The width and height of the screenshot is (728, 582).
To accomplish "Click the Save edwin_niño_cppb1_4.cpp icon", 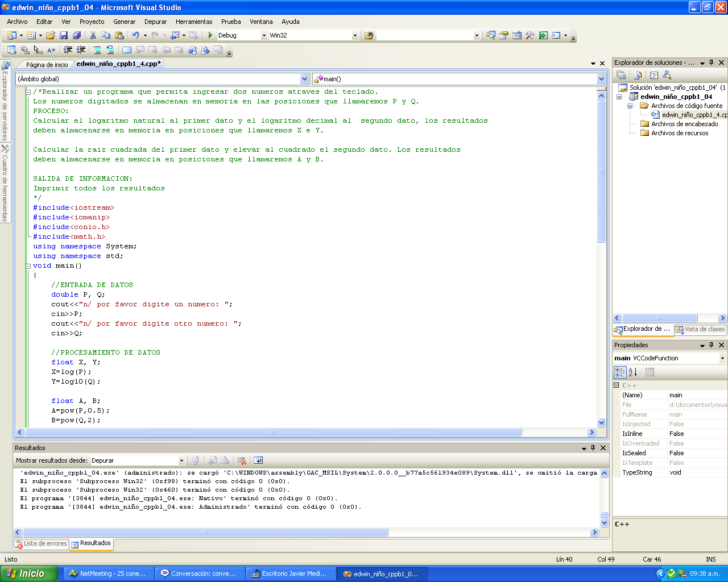I will (64, 35).
